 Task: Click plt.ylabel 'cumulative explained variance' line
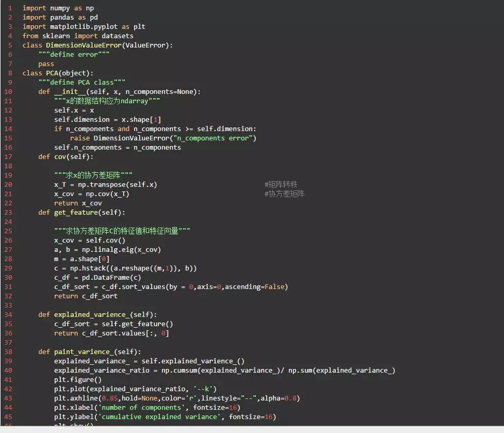165,418
